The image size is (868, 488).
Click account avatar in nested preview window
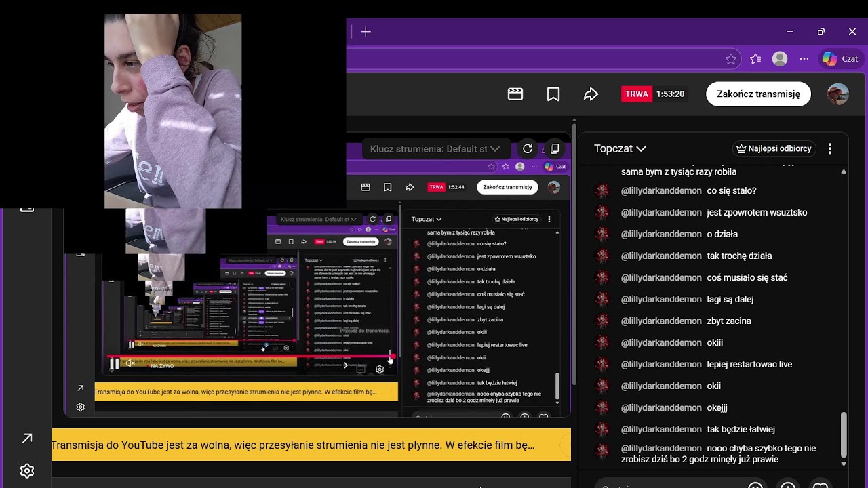pos(554,187)
